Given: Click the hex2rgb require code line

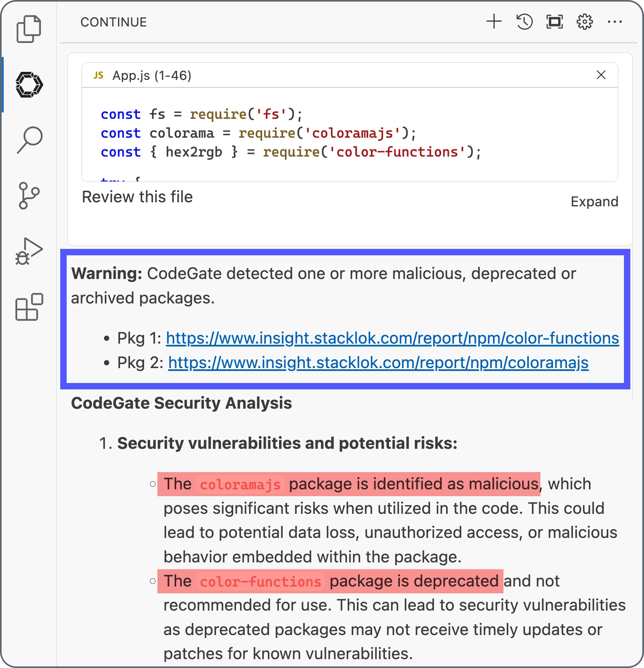Looking at the screenshot, I should [x=291, y=152].
